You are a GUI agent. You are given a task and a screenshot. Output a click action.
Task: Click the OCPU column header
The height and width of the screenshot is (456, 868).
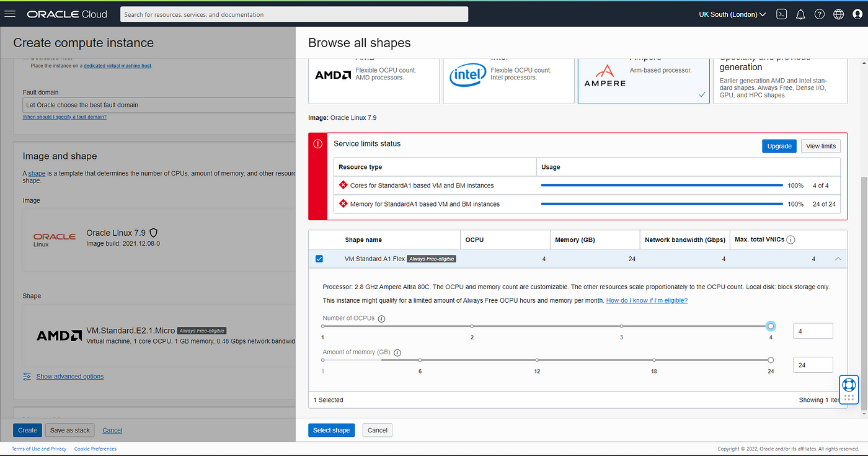pos(474,240)
